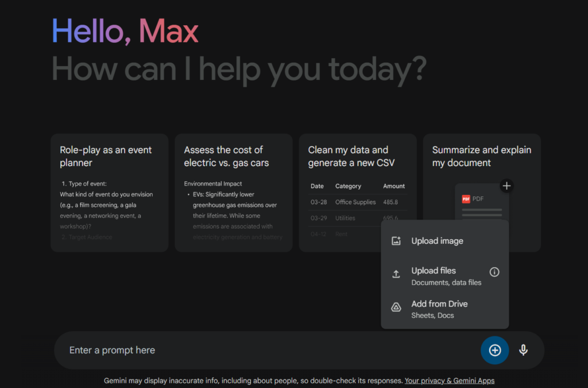Click the Amount column header in preview

pyautogui.click(x=393, y=186)
